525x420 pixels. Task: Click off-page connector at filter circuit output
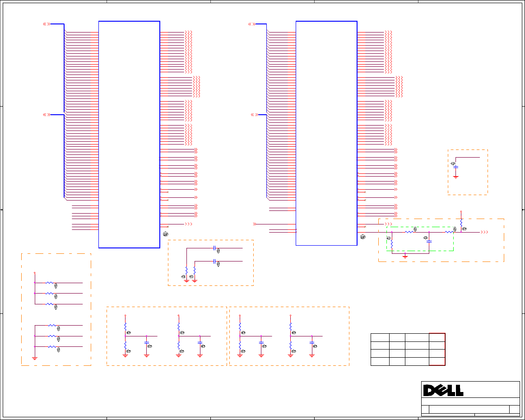[x=484, y=232]
